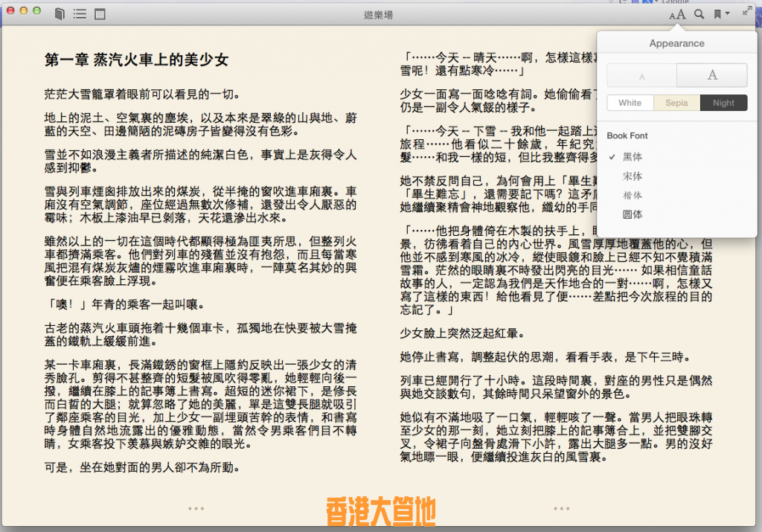Select the White theme
The height and width of the screenshot is (532, 762).
tap(630, 103)
